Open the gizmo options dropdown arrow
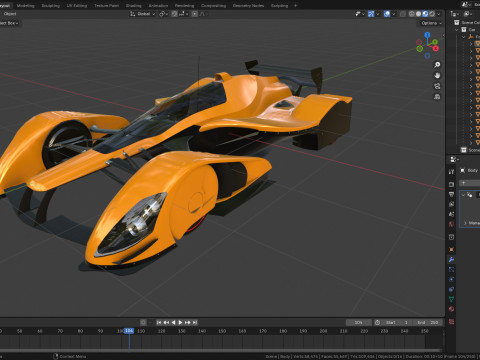The width and height of the screenshot is (480, 360). tap(378, 14)
